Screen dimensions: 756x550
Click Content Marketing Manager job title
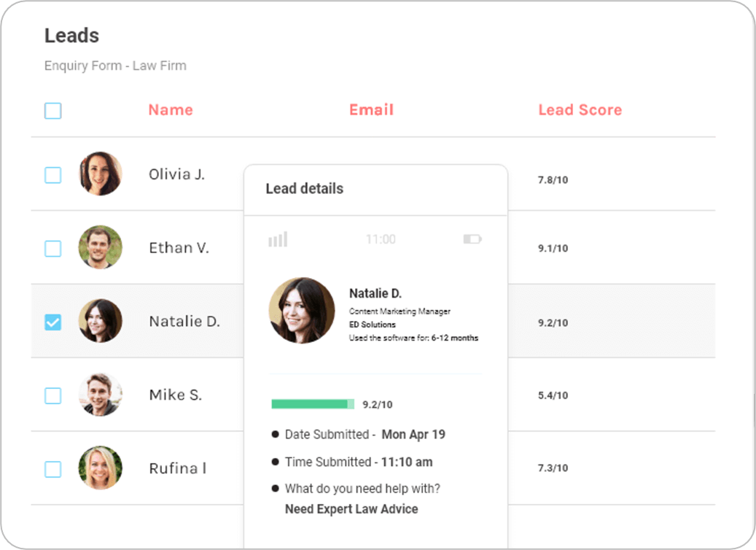400,311
